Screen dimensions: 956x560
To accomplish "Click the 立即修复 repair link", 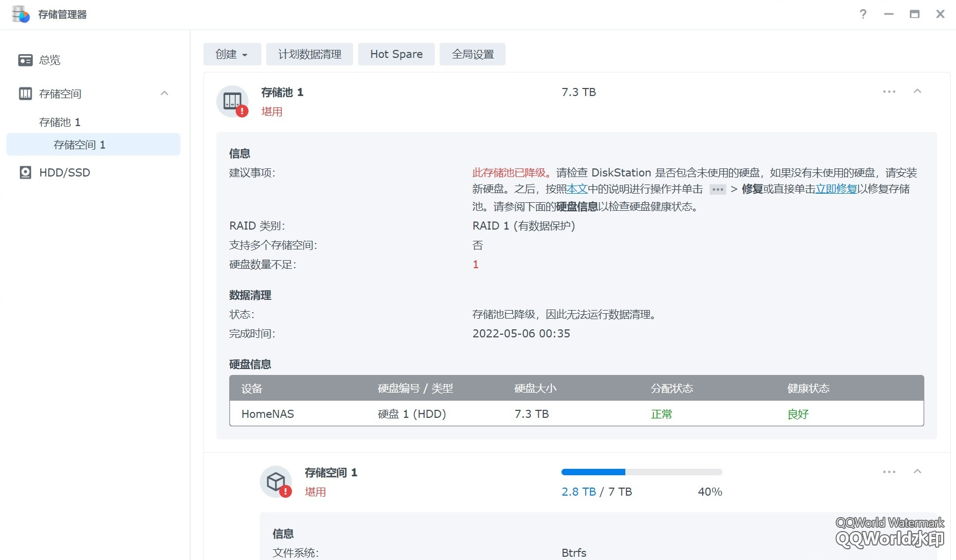I will pos(836,189).
